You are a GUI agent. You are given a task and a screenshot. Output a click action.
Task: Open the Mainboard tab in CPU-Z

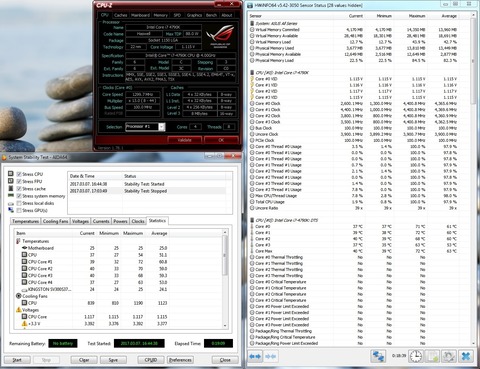tap(140, 15)
